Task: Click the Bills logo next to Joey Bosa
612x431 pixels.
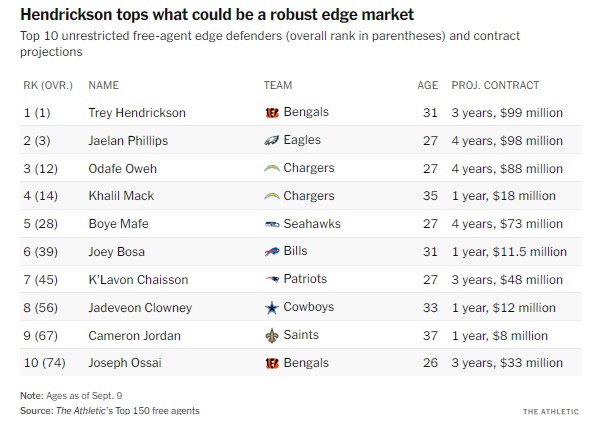Action: point(270,252)
